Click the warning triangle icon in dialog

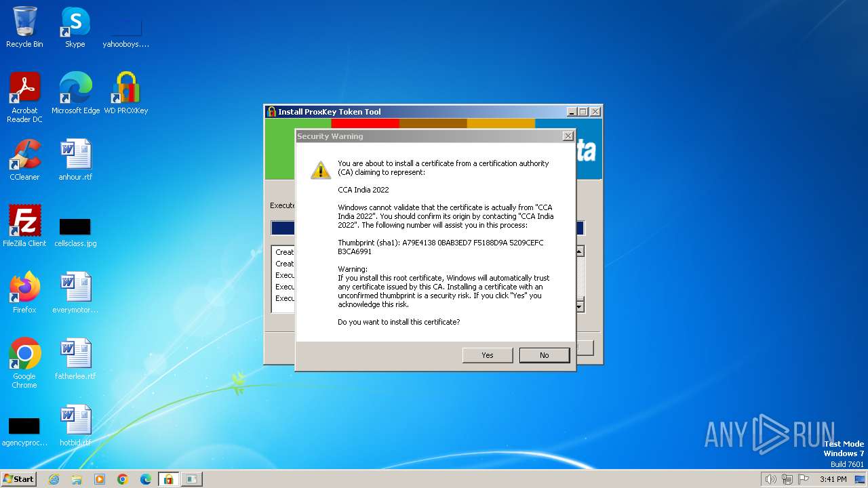(321, 169)
